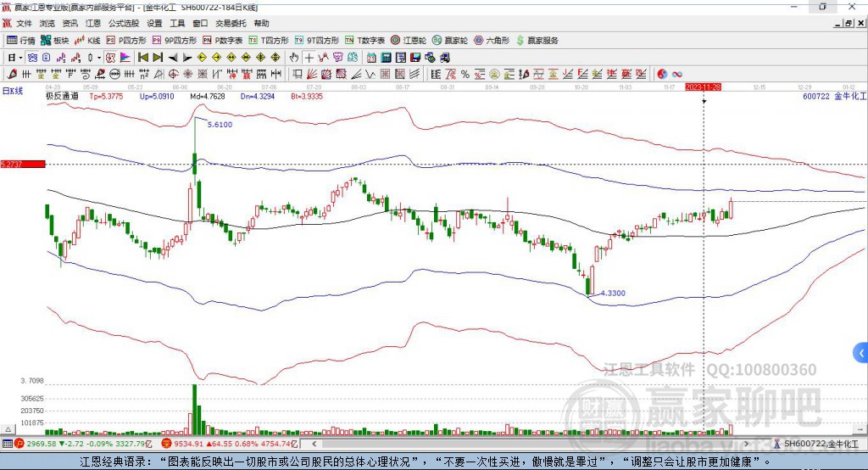Screen dimensions: 868x470
Task: Click the circled target cycle icon
Action: pos(173,74)
